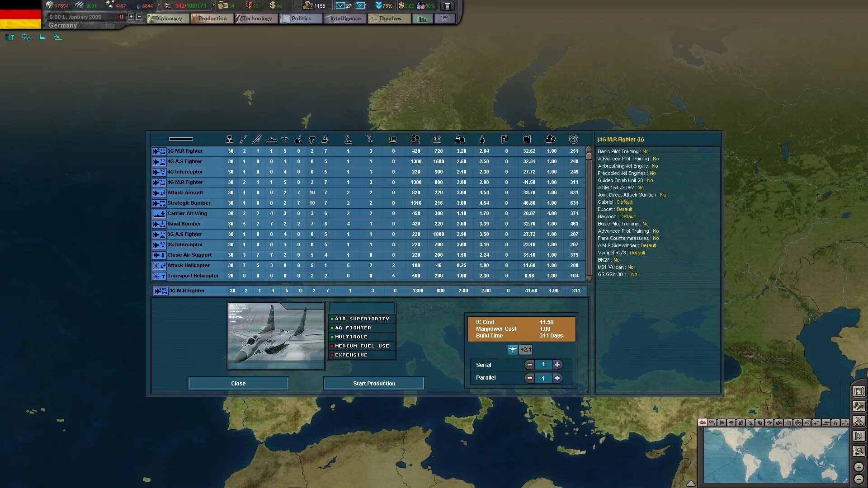
Task: Click the Start Production button
Action: point(374,383)
